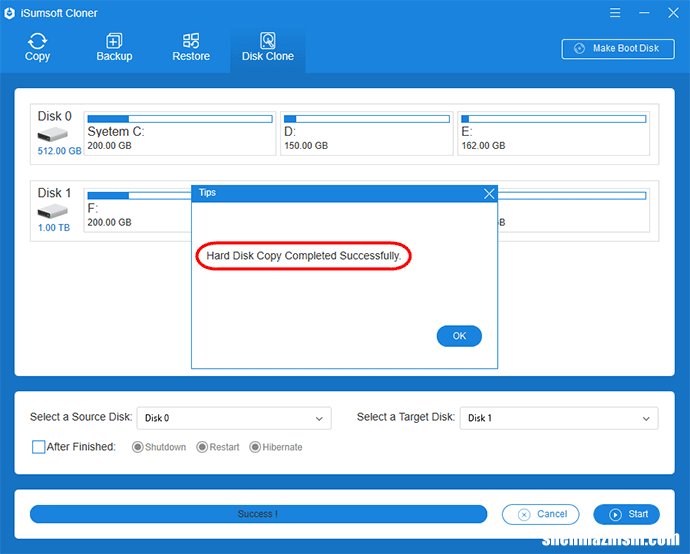
Task: Select the E: 162.00 GB partition
Action: pos(554,133)
